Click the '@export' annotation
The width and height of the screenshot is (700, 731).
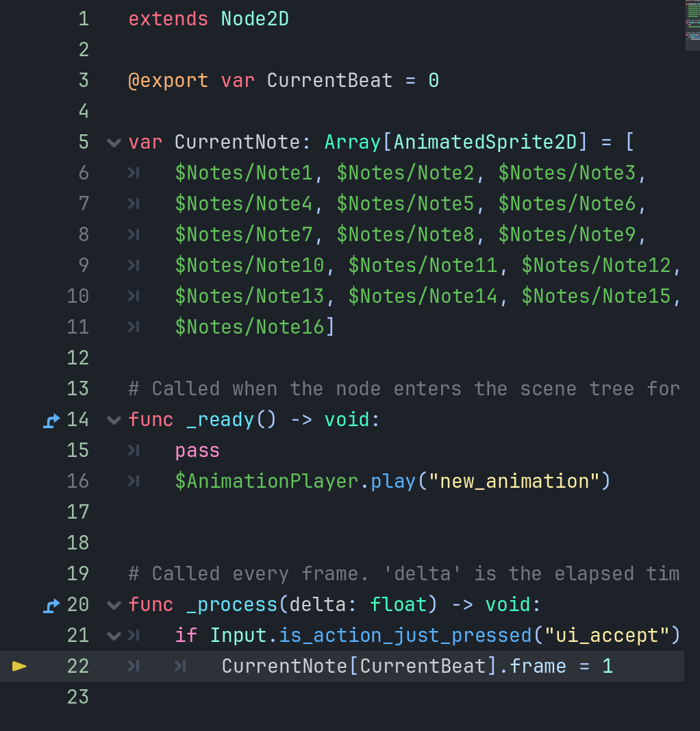[x=168, y=81]
